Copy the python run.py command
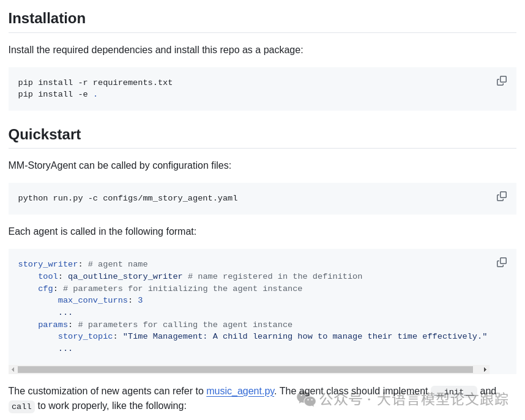Viewport: 525px width, 420px height. point(502,196)
